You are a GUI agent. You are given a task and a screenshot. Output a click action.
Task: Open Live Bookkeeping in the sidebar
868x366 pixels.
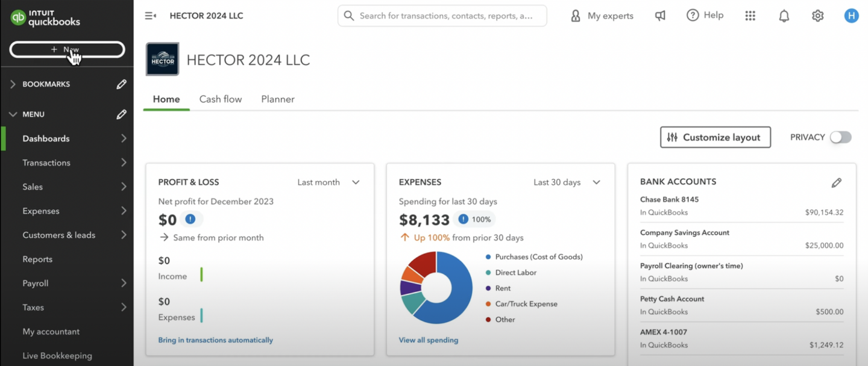(57, 355)
